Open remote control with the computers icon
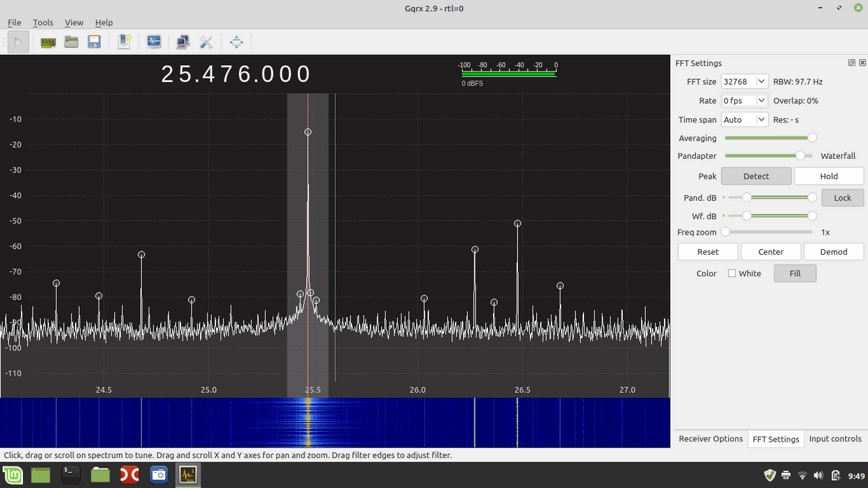 click(x=182, y=42)
